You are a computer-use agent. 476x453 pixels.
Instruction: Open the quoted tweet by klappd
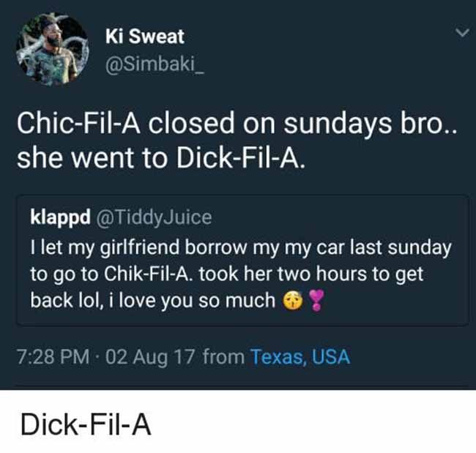(x=242, y=261)
